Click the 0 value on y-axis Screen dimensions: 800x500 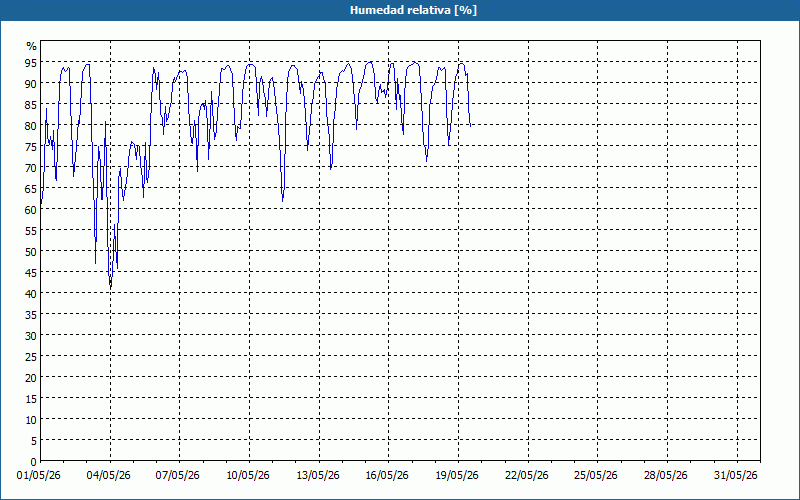coord(34,462)
